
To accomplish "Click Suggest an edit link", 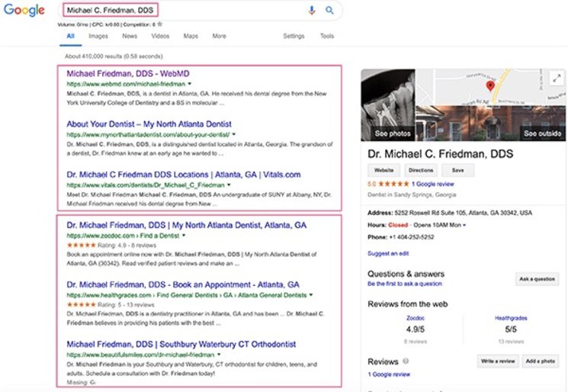I will pos(388,253).
